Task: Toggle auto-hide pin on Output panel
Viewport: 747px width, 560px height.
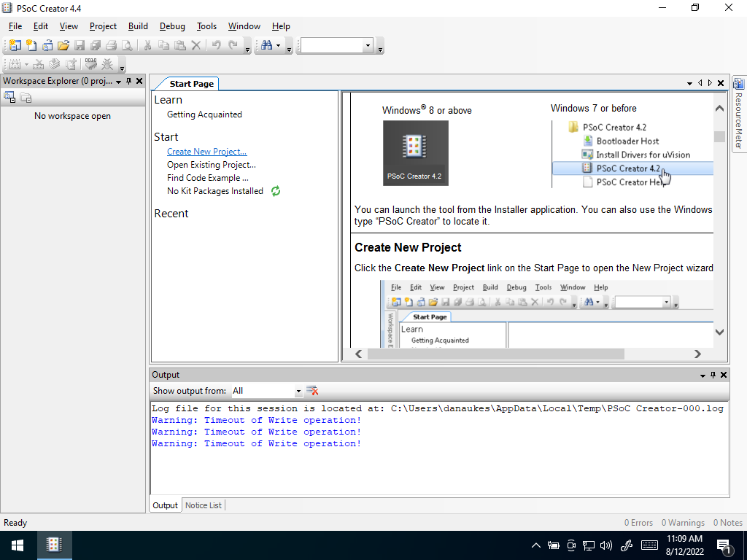Action: 713,376
